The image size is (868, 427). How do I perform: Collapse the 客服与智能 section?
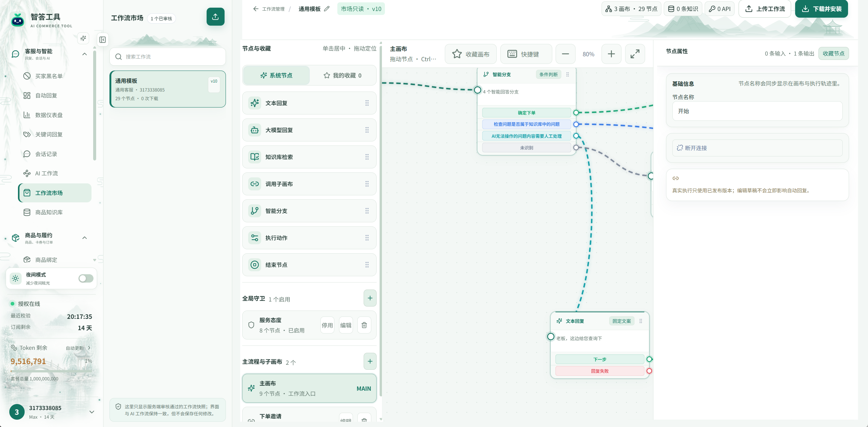click(85, 54)
